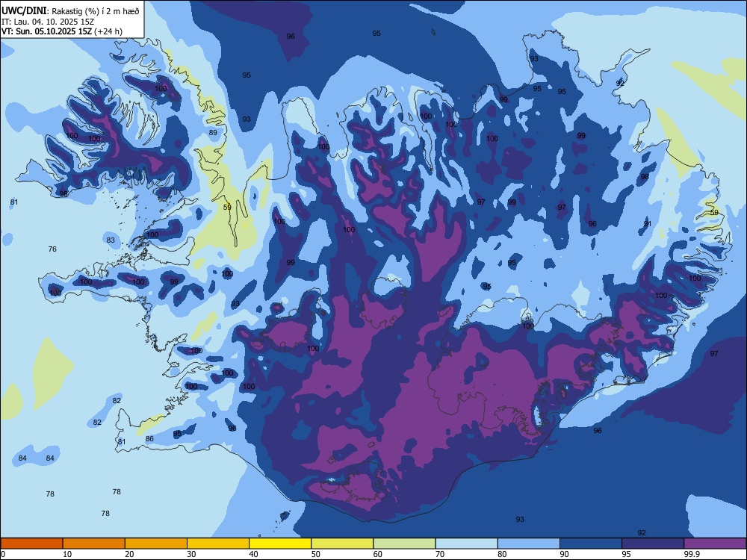Click the legend tick label '50'
Screen dimensions: 747x560
316,554
